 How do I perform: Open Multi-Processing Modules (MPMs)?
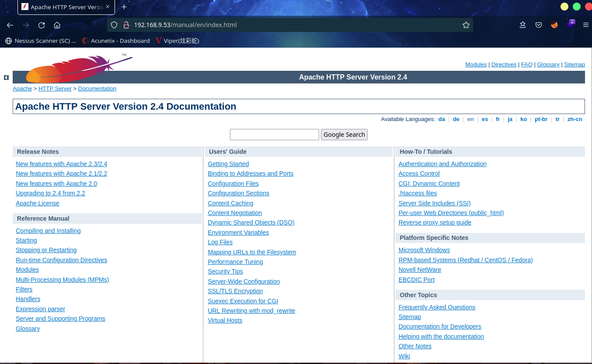coord(62,280)
